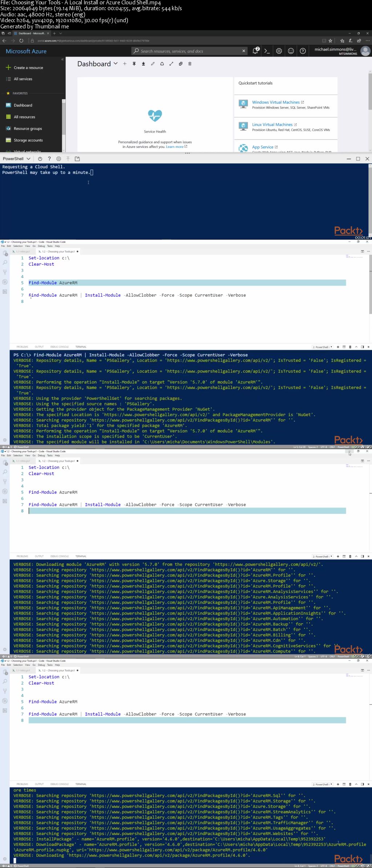Open terminal selector dropdown in first VS Code frame

(323, 347)
